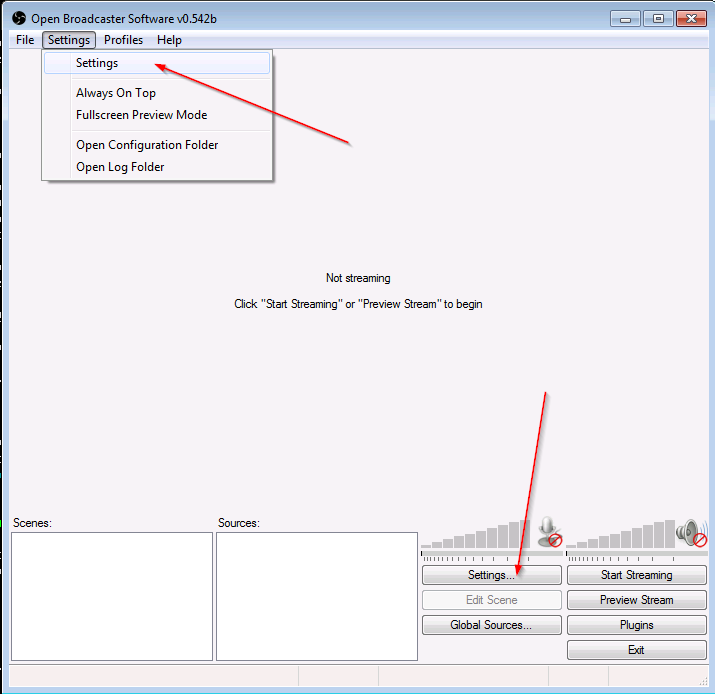The width and height of the screenshot is (715, 694).
Task: Click the OBS logo in the title bar
Action: click(x=19, y=18)
